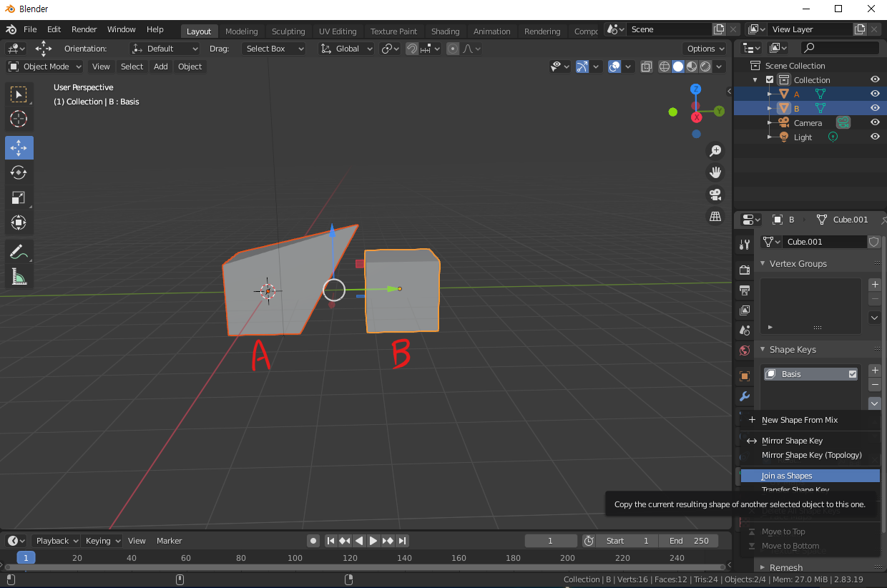The width and height of the screenshot is (887, 588).
Task: Choose New Shape From Mix
Action: (x=810, y=420)
